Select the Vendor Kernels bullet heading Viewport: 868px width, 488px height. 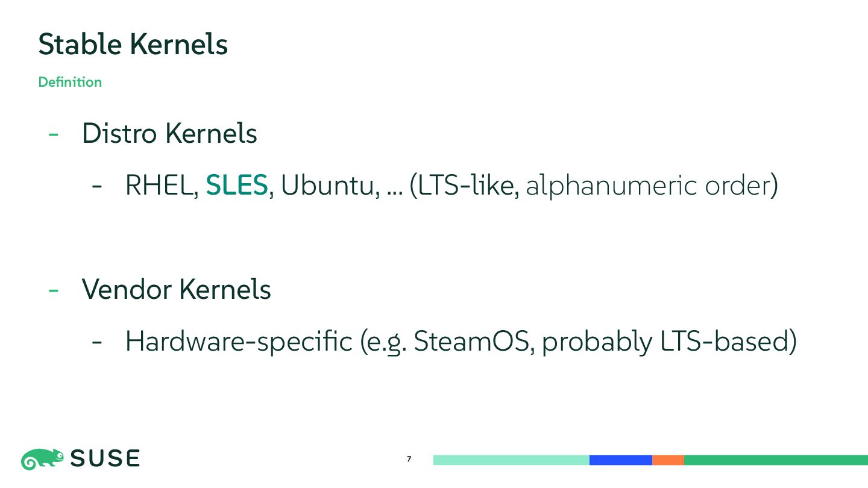[177, 290]
